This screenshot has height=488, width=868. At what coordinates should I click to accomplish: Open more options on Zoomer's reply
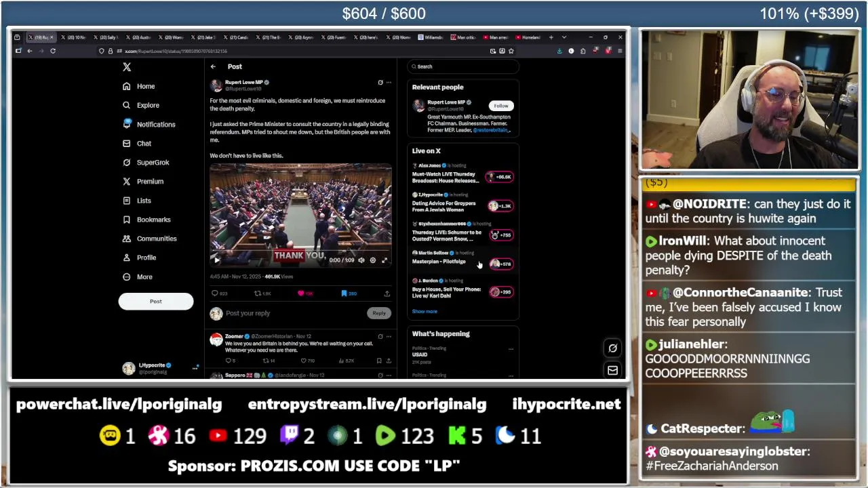[389, 336]
